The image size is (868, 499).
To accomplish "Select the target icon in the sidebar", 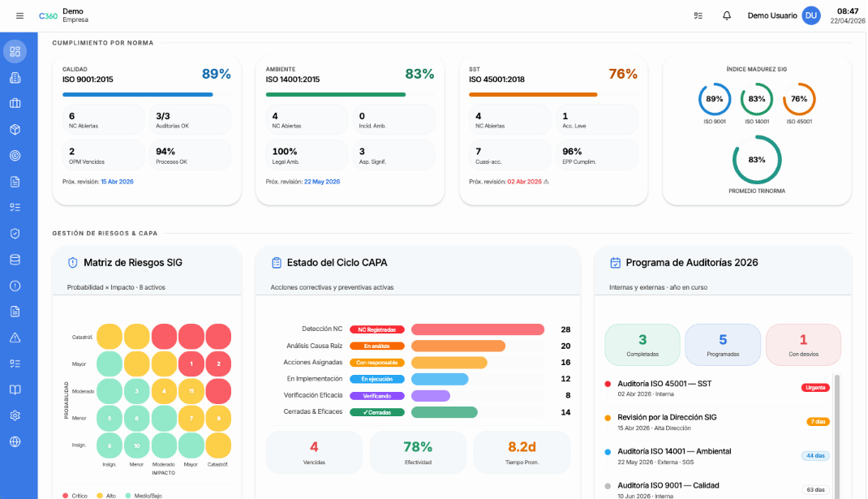I will pos(15,156).
